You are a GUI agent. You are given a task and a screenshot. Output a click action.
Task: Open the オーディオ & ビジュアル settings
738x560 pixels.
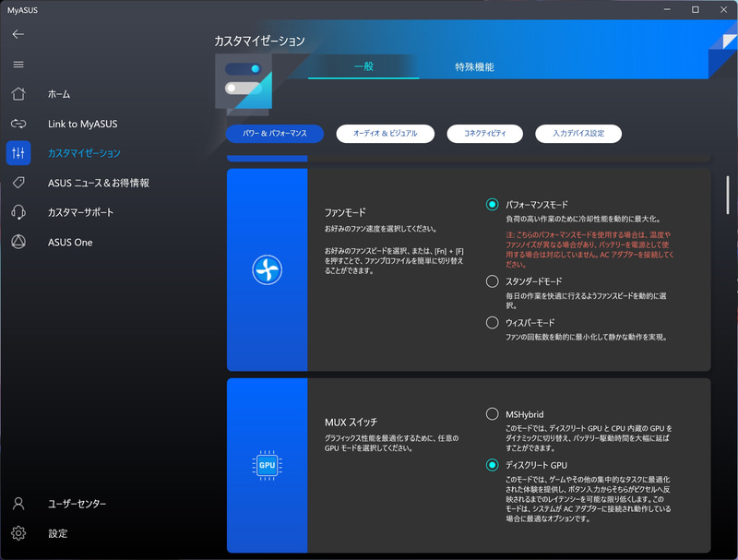385,133
